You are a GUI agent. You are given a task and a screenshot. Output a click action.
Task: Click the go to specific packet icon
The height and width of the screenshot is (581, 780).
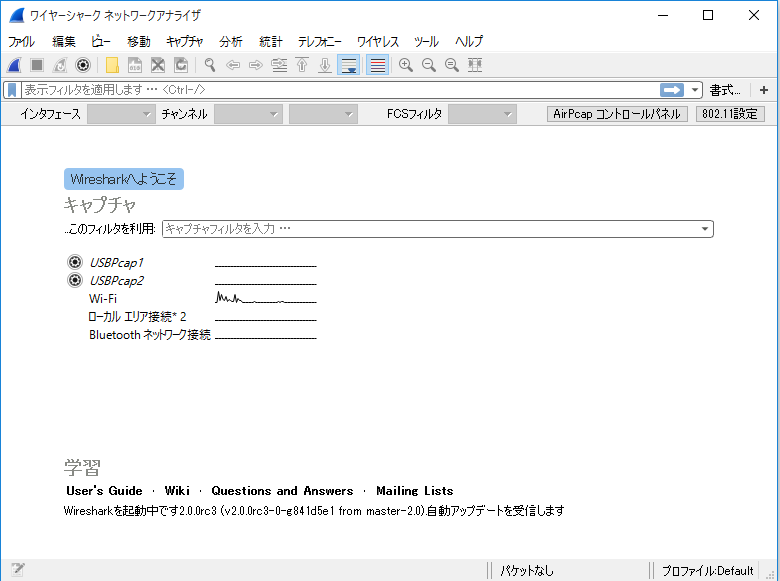click(x=279, y=65)
